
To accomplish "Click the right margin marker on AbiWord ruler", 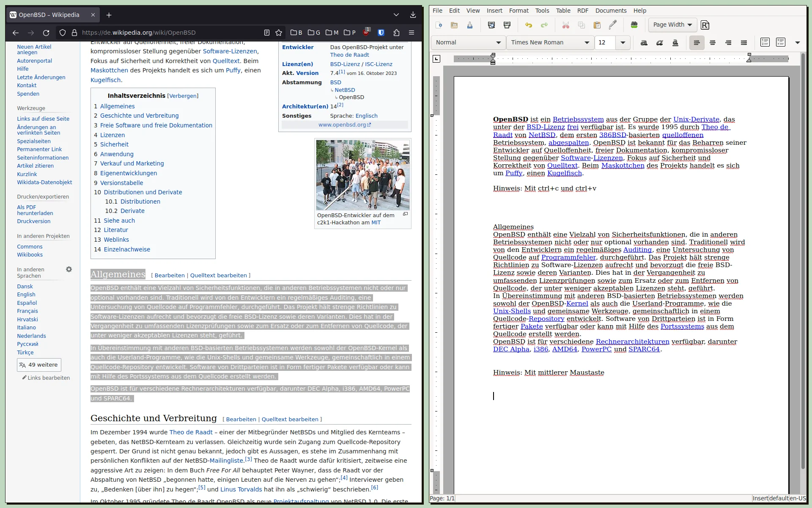I will click(749, 58).
